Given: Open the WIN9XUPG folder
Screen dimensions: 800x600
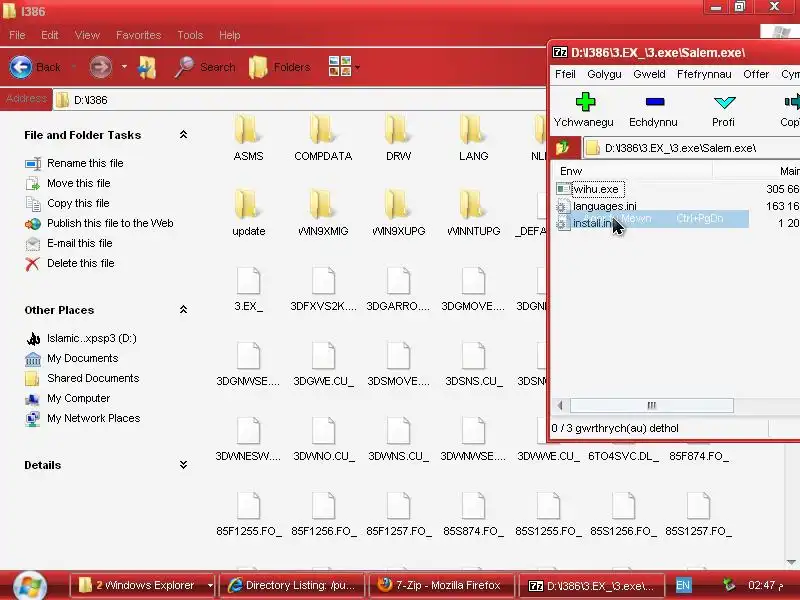Looking at the screenshot, I should [x=398, y=214].
